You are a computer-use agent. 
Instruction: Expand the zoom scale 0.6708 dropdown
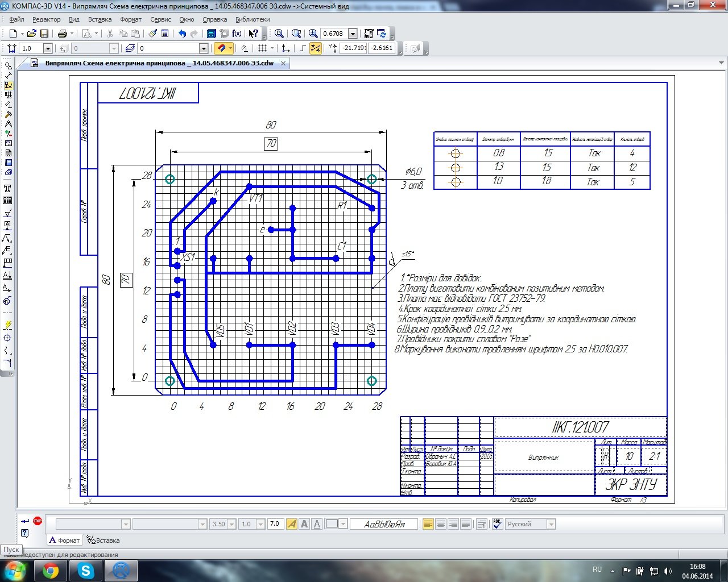353,34
